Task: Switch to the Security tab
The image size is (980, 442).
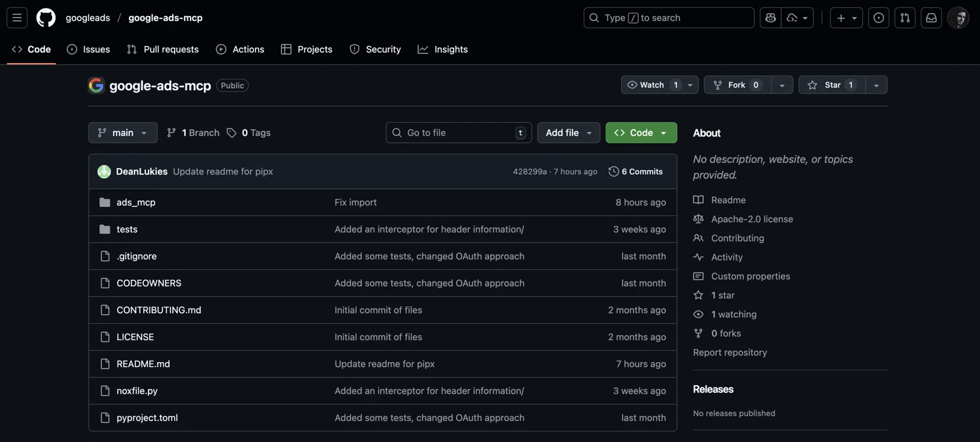Action: [x=375, y=49]
